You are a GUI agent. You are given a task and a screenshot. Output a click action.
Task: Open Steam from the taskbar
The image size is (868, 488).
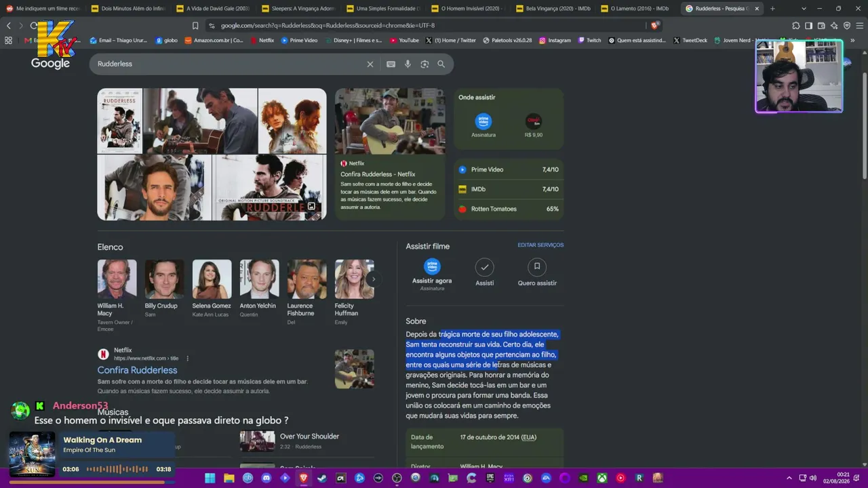(322, 478)
